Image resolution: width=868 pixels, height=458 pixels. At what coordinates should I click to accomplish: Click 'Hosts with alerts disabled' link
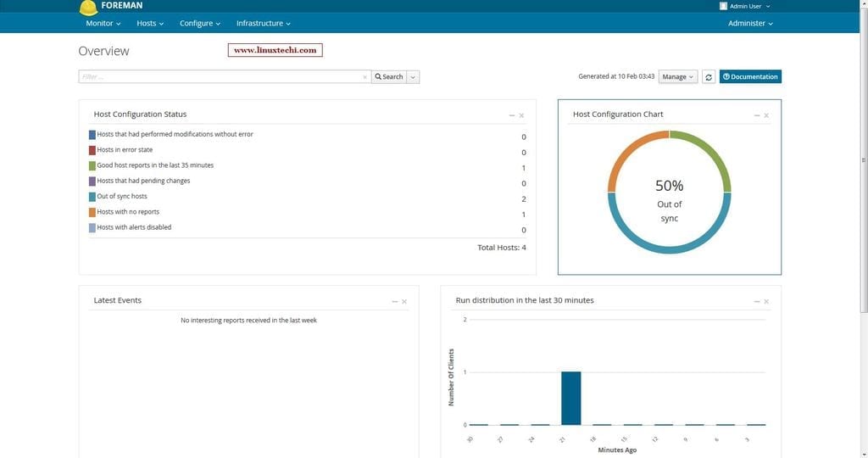pyautogui.click(x=134, y=227)
